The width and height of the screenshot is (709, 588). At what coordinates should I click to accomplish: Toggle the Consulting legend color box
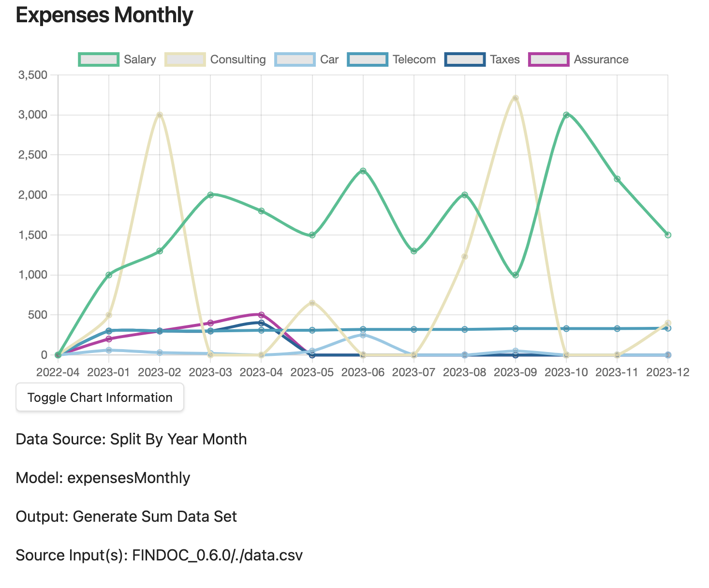(x=185, y=59)
